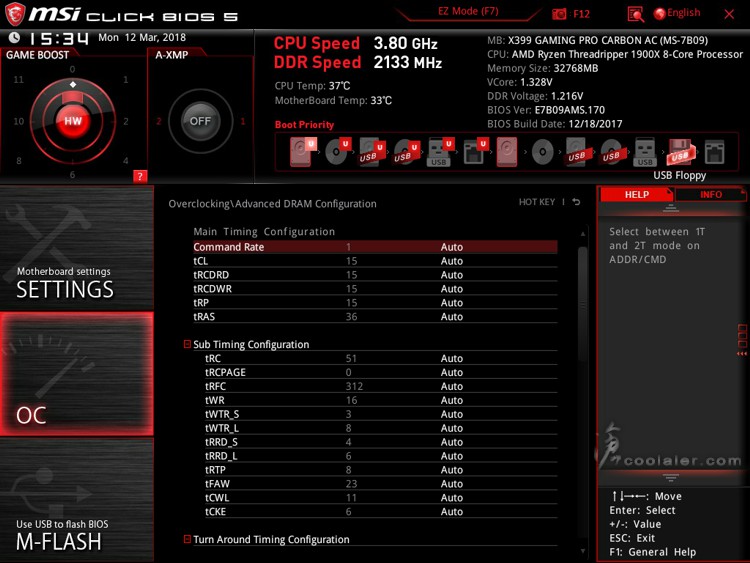Open the SETTINGS motherboard settings section
Screen dimensions: 750x563
tap(77, 248)
